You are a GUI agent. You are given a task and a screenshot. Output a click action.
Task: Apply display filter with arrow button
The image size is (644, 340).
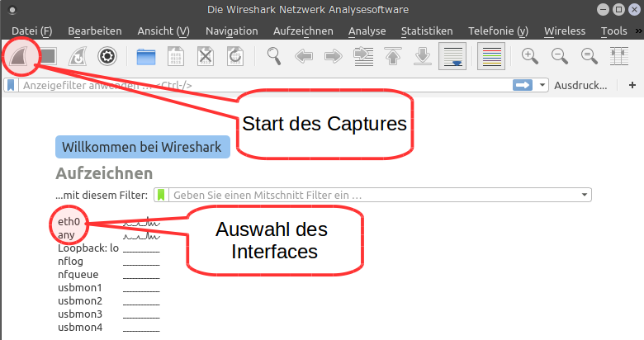[x=522, y=85]
